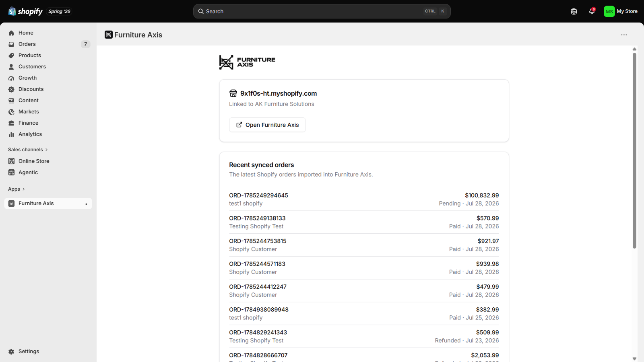Click the MS account avatar

pyautogui.click(x=609, y=11)
